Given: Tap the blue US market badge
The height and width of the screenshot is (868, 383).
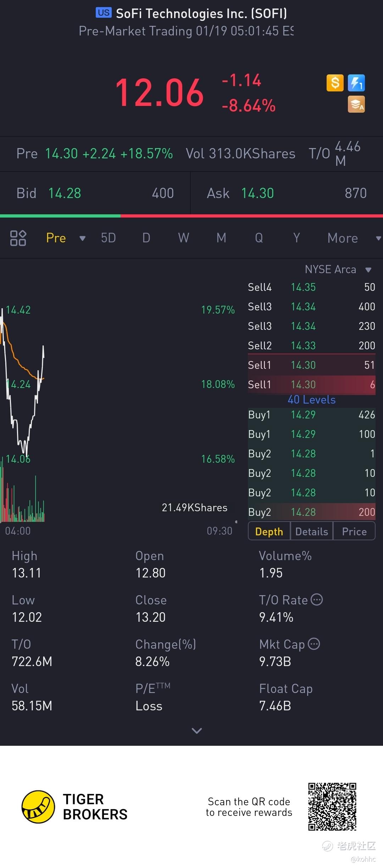Looking at the screenshot, I should (x=104, y=13).
